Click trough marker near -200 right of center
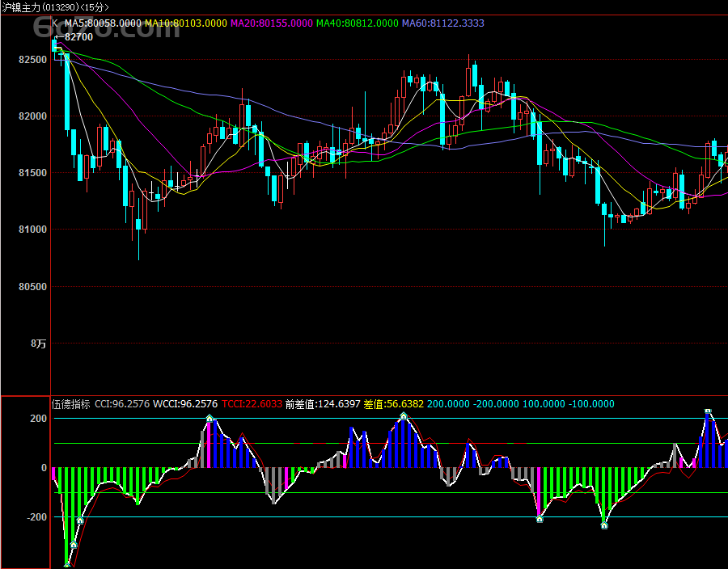The height and width of the screenshot is (569, 728). [x=540, y=519]
